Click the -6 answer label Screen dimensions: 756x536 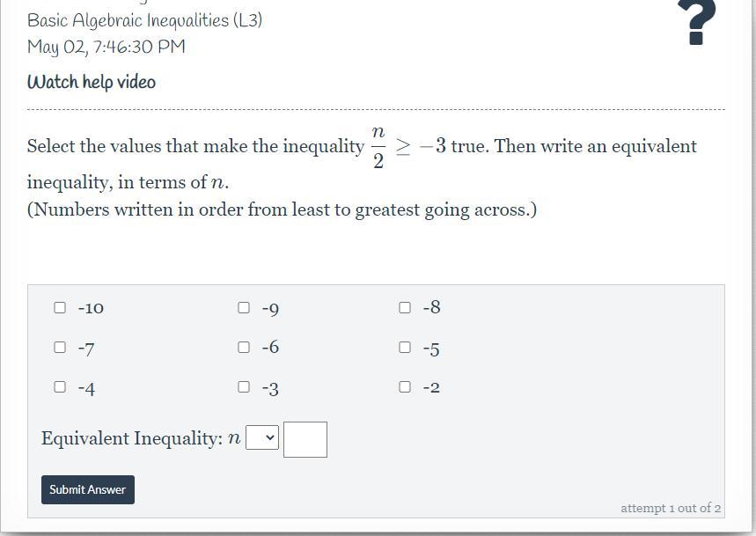[x=270, y=348]
